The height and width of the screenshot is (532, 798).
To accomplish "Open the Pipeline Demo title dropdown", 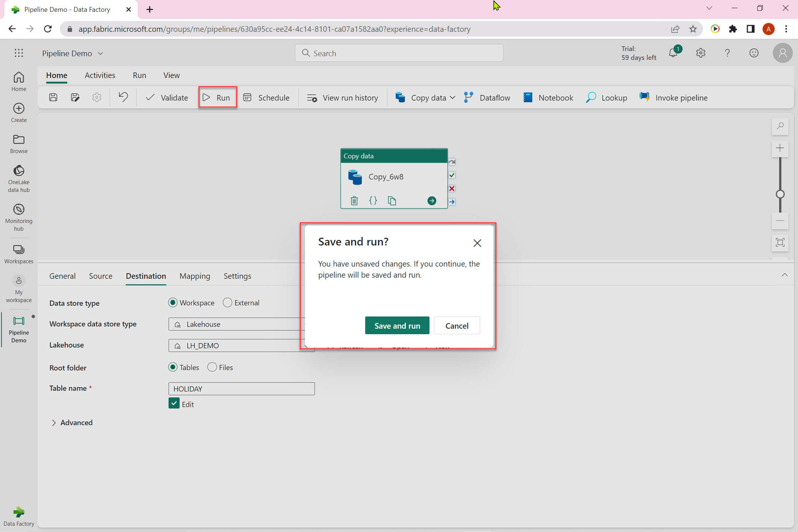I will [x=100, y=54].
